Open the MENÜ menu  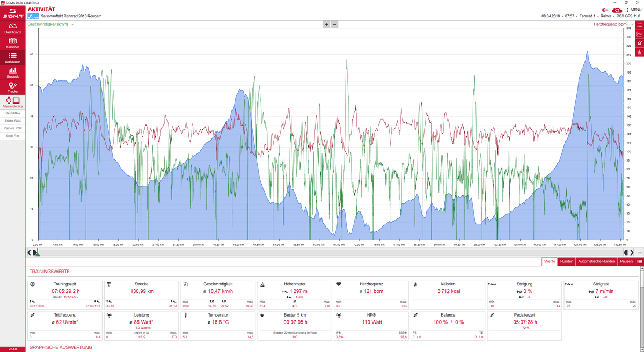coord(633,10)
